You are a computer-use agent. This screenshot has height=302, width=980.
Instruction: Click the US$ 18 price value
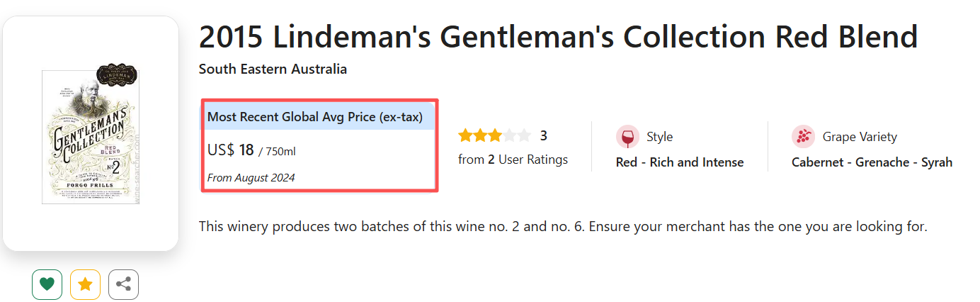point(232,150)
